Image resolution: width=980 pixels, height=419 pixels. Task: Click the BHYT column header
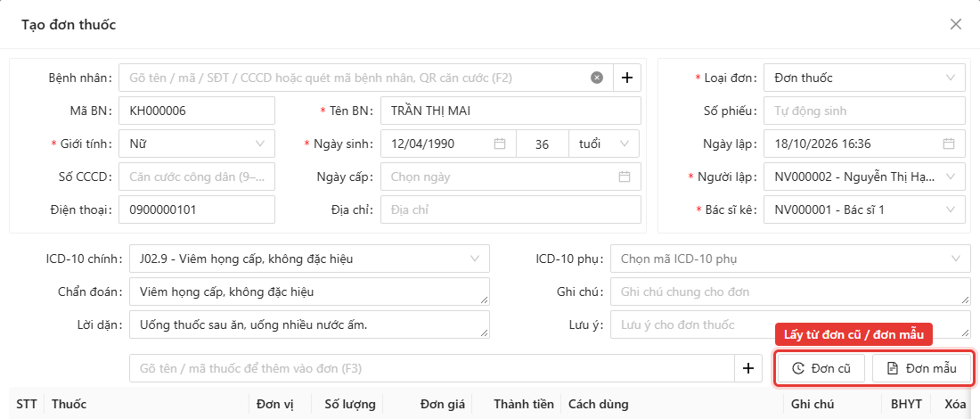click(906, 404)
